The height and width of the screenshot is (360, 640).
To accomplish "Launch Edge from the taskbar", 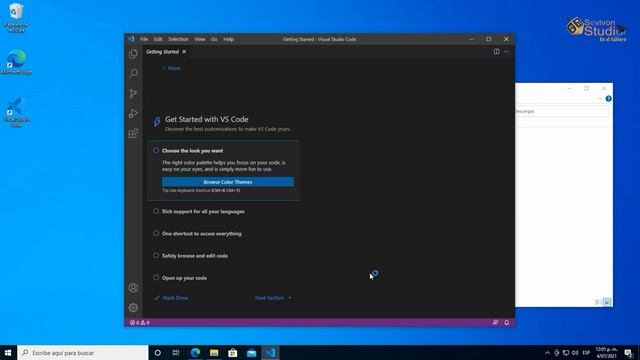I will pos(195,353).
